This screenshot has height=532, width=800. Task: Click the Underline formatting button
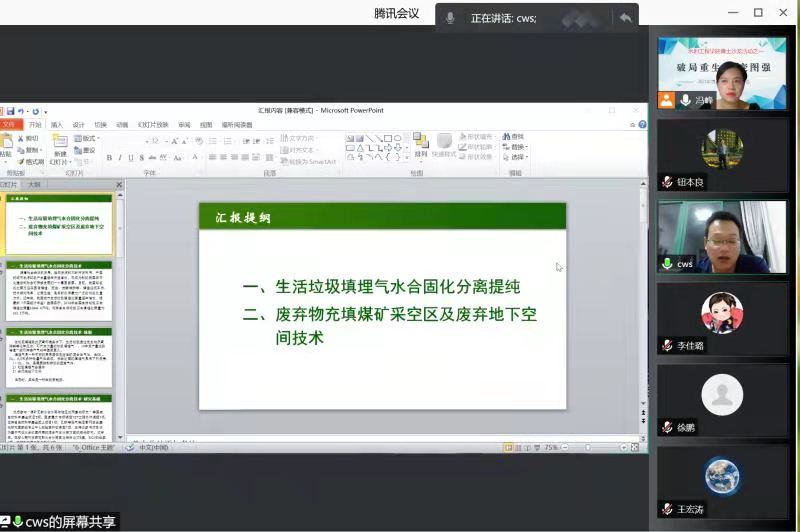[131, 158]
